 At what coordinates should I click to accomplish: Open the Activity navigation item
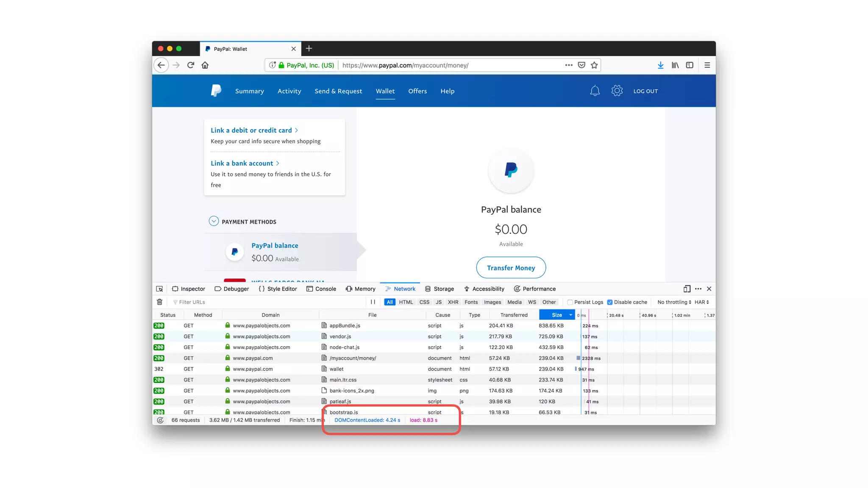(x=289, y=91)
